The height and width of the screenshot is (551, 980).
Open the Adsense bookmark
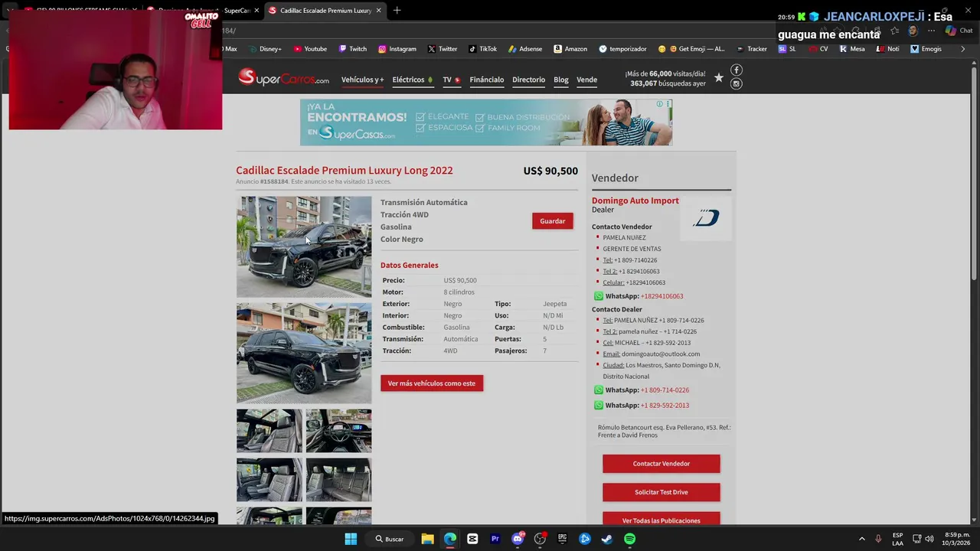click(524, 49)
